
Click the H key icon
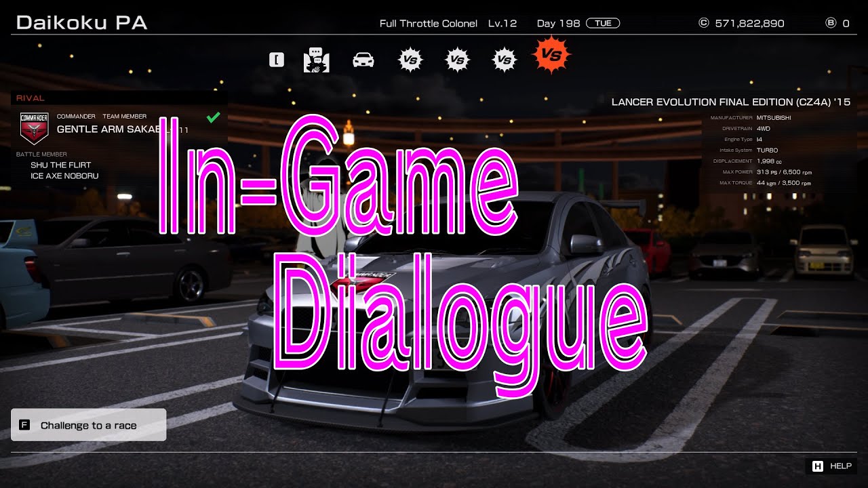pyautogui.click(x=818, y=466)
